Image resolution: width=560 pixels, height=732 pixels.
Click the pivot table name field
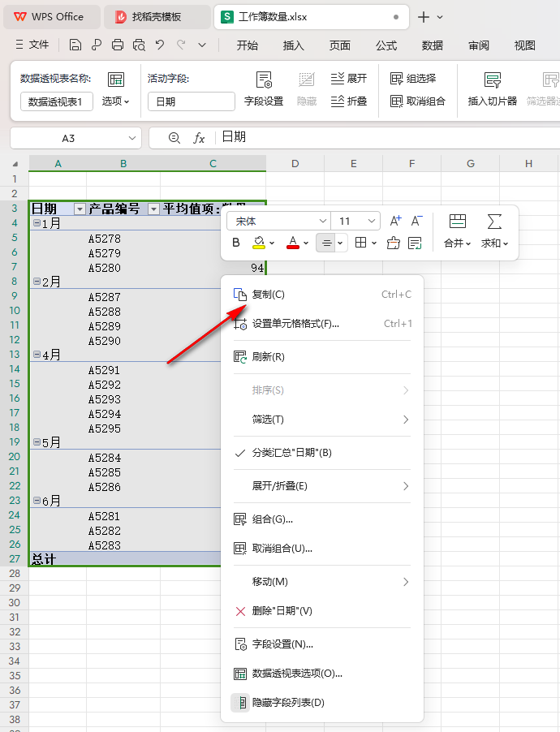point(57,101)
